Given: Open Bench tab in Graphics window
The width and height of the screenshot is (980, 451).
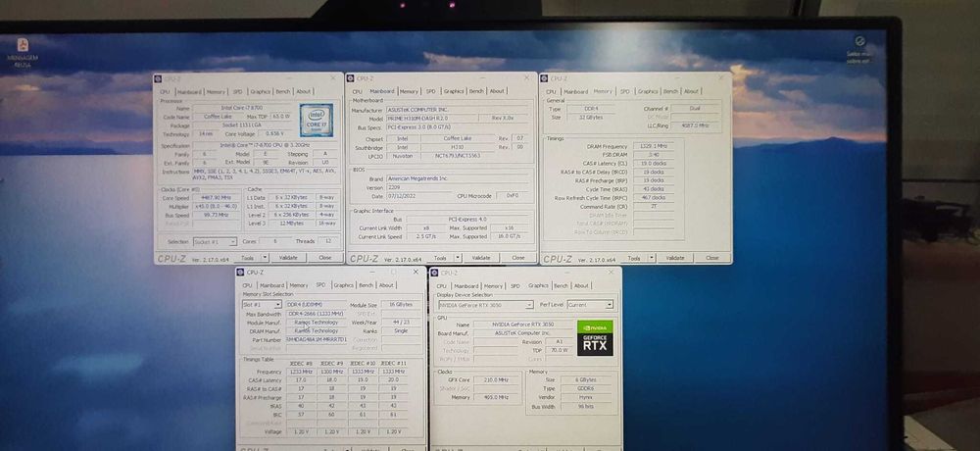Looking at the screenshot, I should pos(562,286).
